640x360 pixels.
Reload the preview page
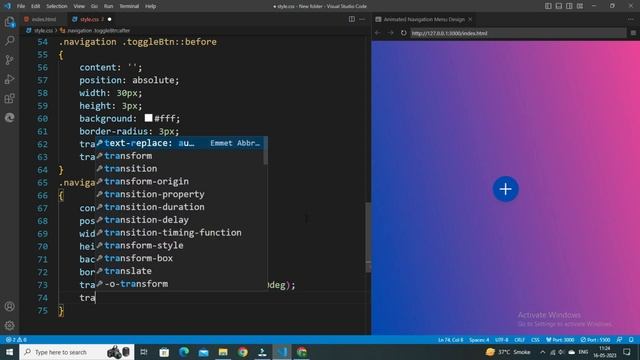coord(404,33)
